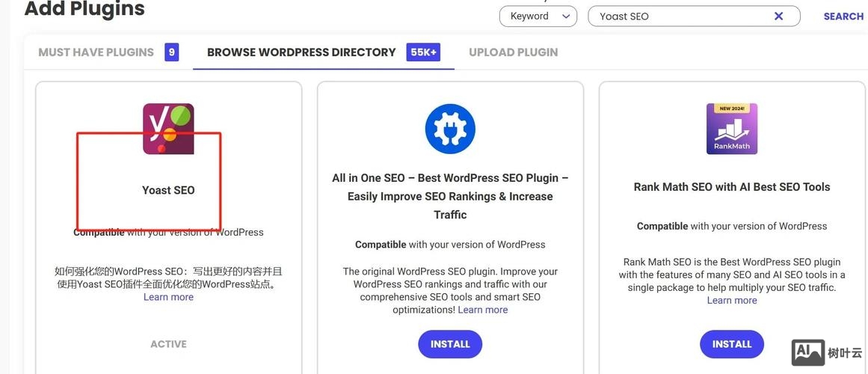868x374 pixels.
Task: Open Learn more link for Yoast SEO
Action: [x=168, y=297]
